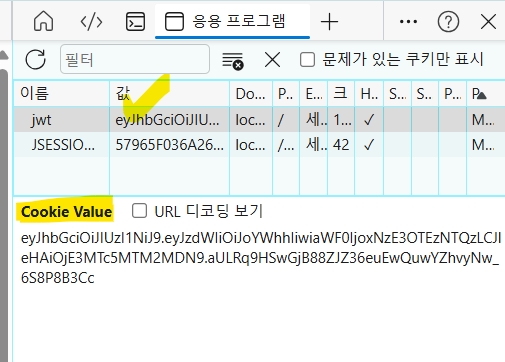Close the DevTools panel
Image resolution: width=505 pixels, height=362 pixels.
(488, 22)
